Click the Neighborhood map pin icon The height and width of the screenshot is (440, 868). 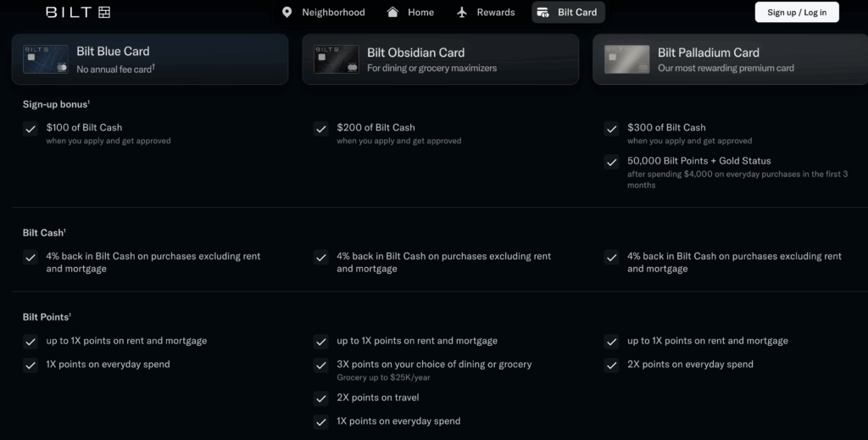[287, 12]
